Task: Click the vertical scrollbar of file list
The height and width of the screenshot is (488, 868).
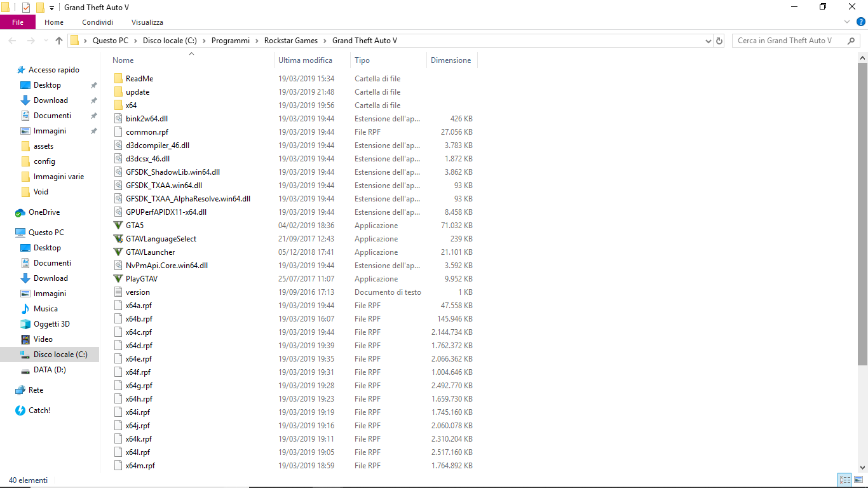Action: tap(862, 213)
